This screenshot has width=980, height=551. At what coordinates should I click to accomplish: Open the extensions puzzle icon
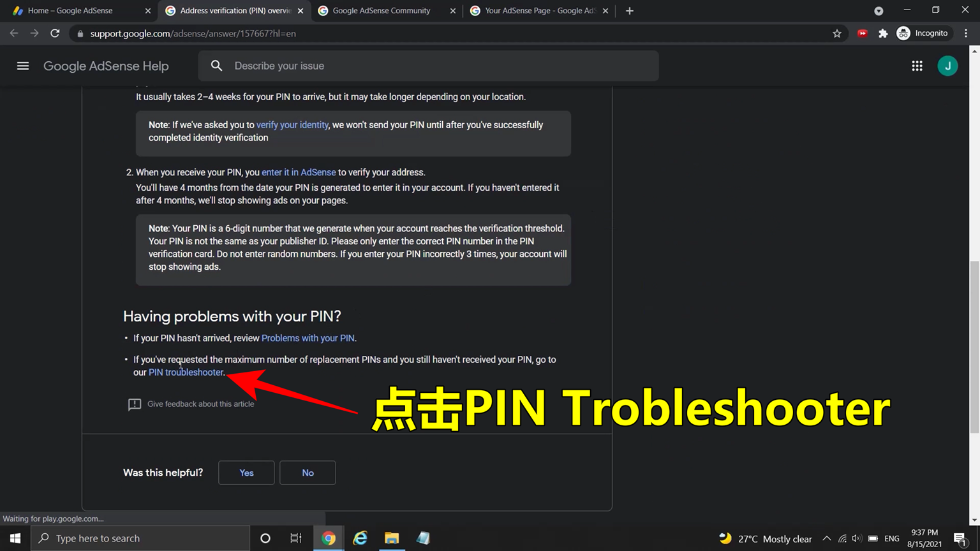click(x=883, y=33)
